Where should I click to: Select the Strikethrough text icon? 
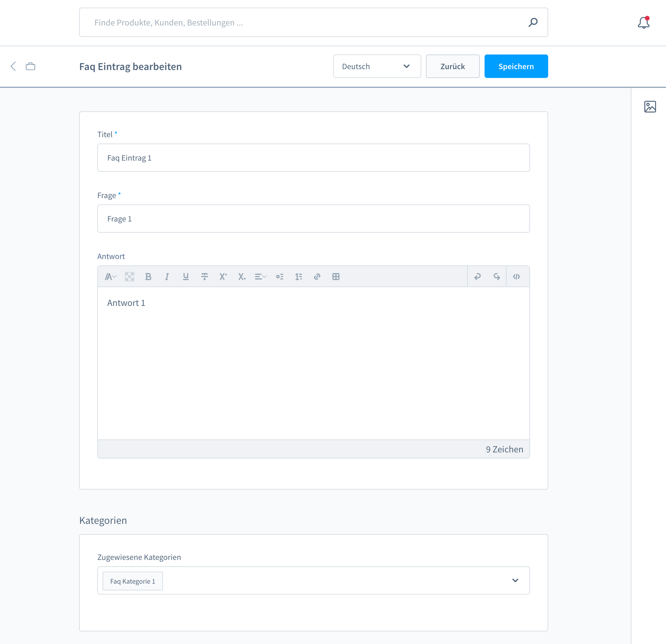pyautogui.click(x=204, y=276)
